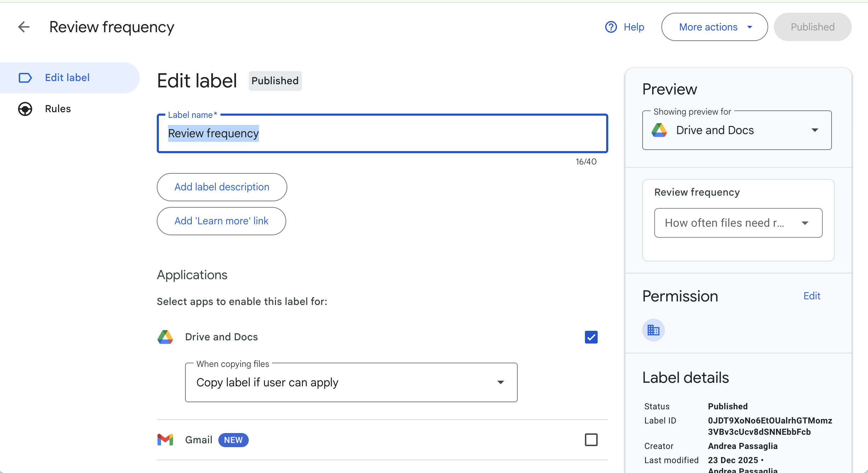
Task: Uncheck the Drive and Docs checkbox
Action: point(591,337)
